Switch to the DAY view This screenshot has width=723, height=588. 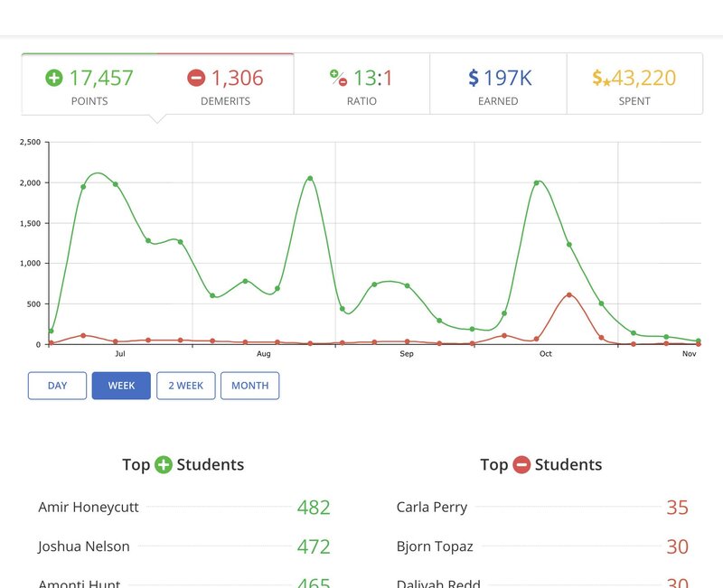(56, 386)
